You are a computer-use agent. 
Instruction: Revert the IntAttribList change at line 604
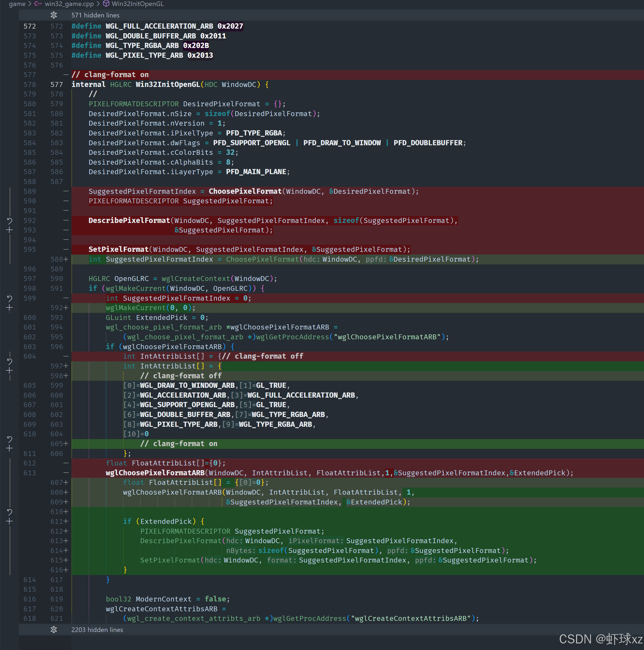click(x=10, y=362)
